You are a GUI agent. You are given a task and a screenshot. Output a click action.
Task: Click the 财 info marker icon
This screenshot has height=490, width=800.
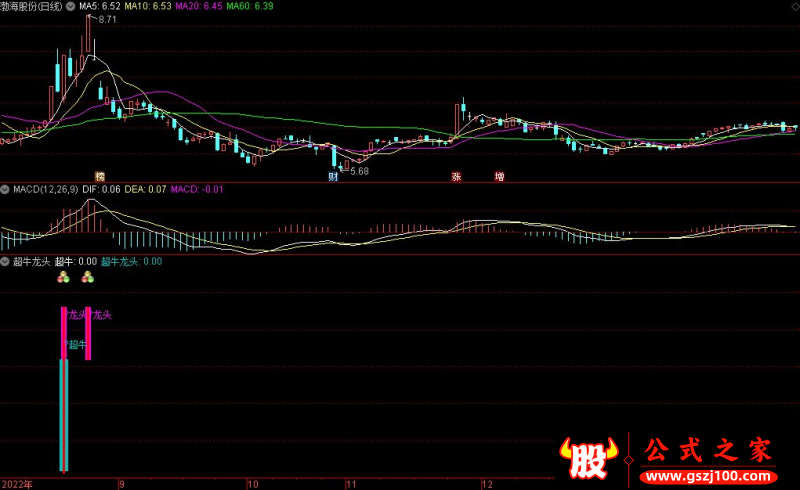pyautogui.click(x=333, y=177)
